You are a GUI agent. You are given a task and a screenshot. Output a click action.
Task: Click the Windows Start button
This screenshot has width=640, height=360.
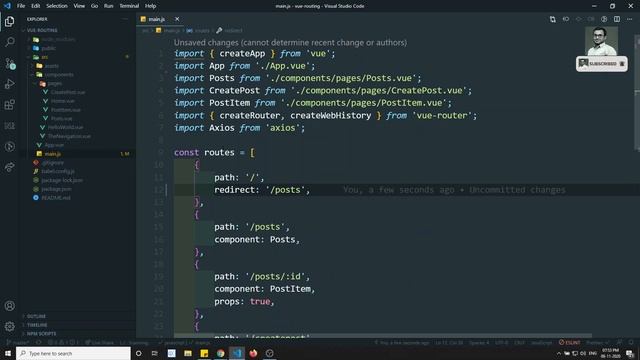[x=8, y=353]
